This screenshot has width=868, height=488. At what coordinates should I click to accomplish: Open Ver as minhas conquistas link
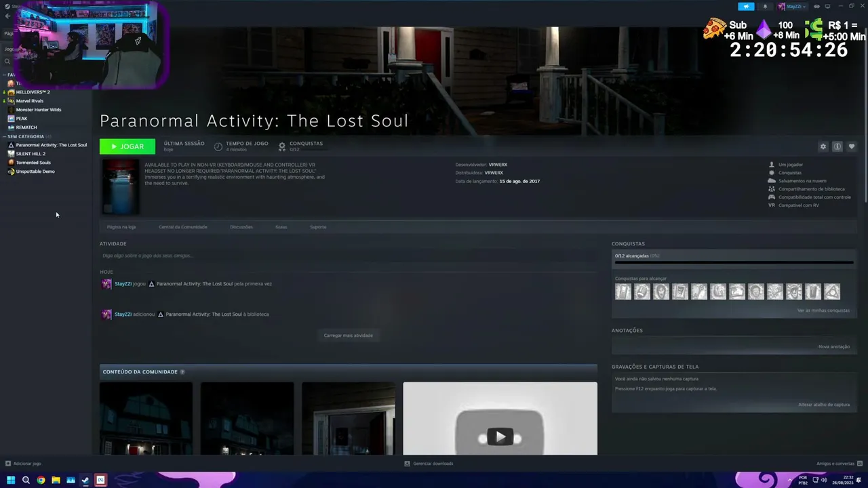coord(823,310)
